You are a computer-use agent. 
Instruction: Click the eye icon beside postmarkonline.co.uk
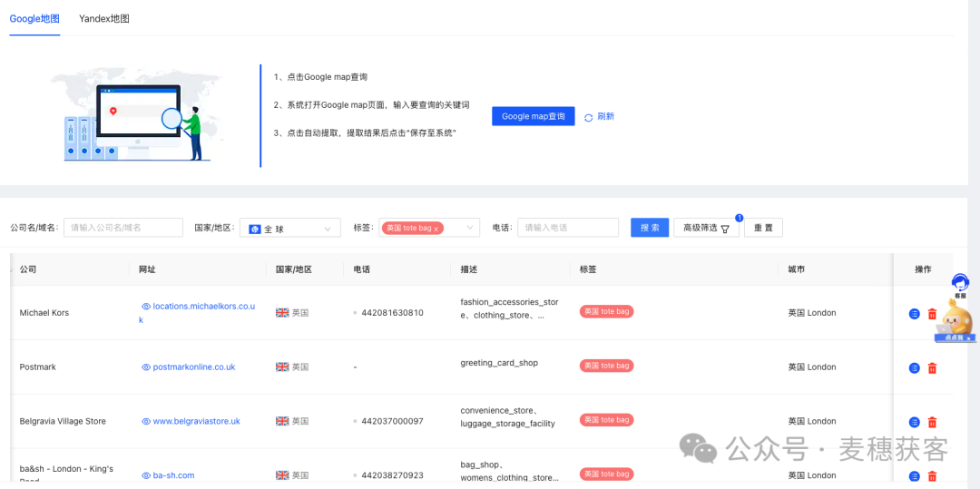[146, 367]
